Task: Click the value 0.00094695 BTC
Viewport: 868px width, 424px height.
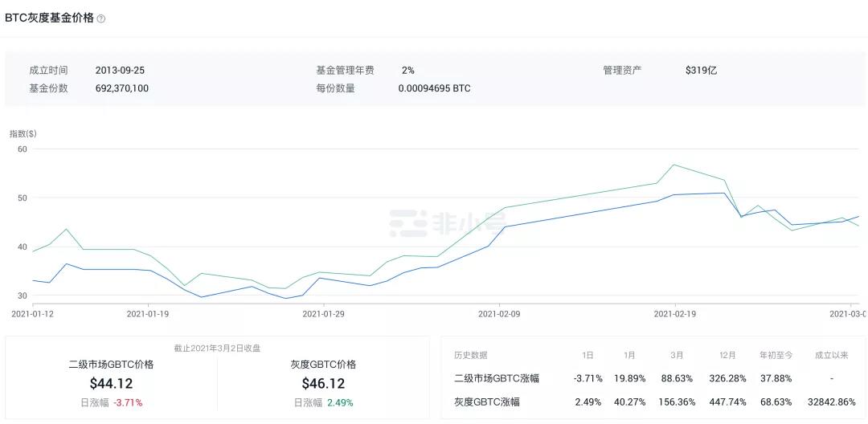Action: point(435,88)
